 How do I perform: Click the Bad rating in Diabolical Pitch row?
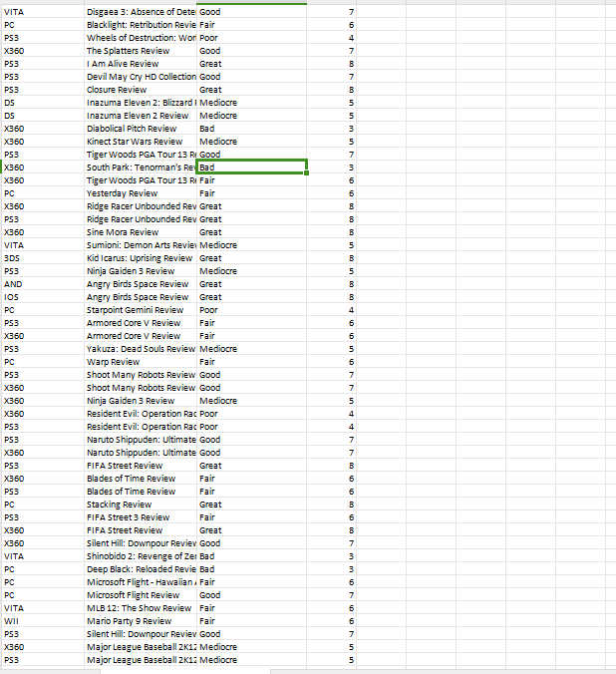point(252,129)
